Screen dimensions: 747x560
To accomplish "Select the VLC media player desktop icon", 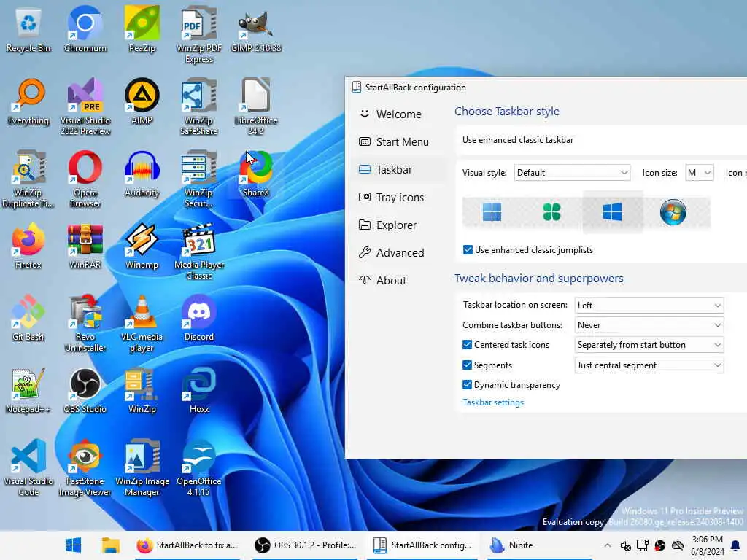I will pos(142,324).
